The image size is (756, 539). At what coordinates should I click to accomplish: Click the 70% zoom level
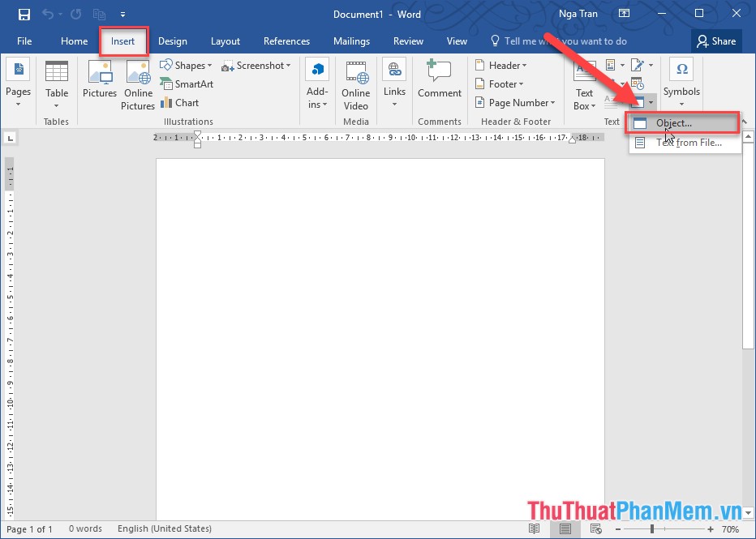(730, 529)
